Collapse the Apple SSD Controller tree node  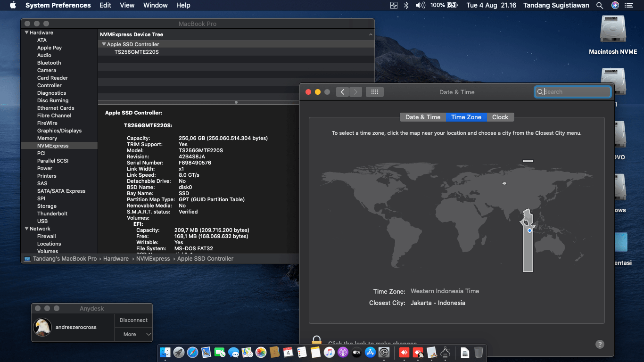click(x=104, y=44)
